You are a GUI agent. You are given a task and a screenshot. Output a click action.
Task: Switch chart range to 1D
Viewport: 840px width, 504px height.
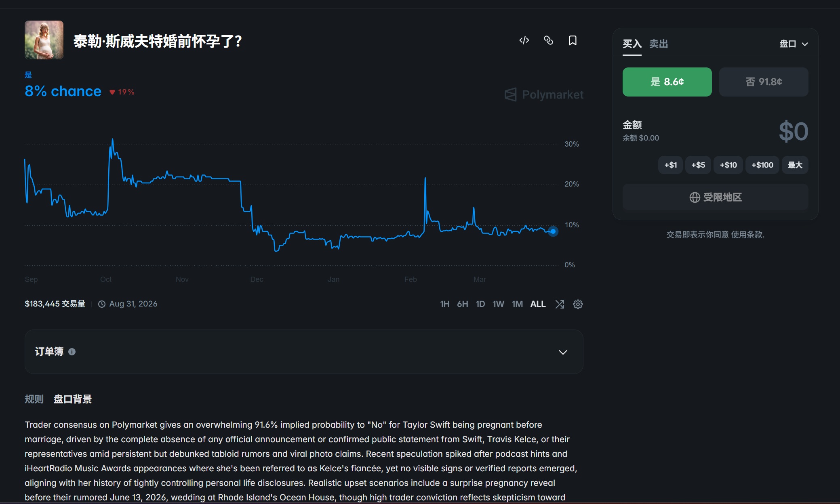480,304
